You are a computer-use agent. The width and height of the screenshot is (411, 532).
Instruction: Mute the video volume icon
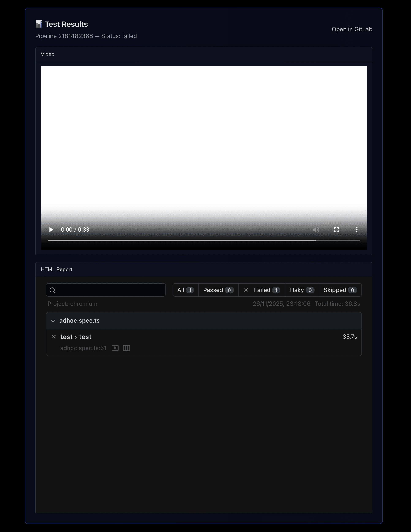coord(316,230)
